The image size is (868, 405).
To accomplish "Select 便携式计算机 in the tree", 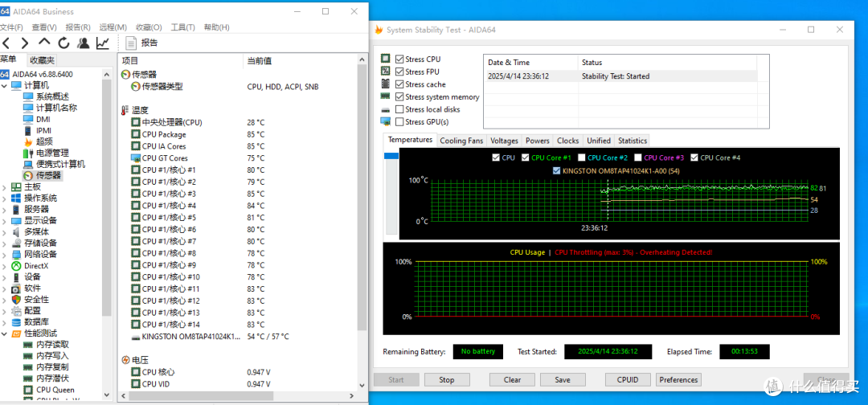I will coord(61,164).
